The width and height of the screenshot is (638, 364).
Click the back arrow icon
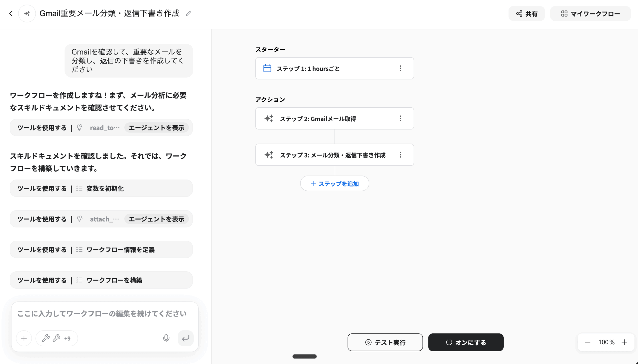(11, 13)
